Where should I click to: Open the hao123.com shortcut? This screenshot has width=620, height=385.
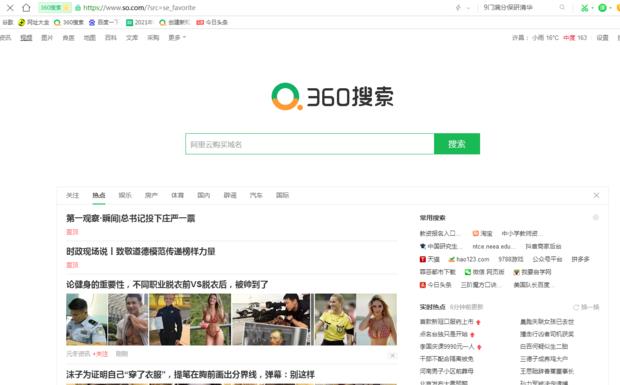pyautogui.click(x=469, y=259)
